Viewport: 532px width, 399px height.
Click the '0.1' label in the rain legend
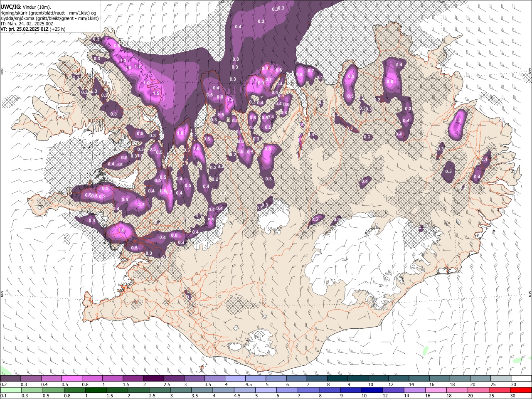4,396
